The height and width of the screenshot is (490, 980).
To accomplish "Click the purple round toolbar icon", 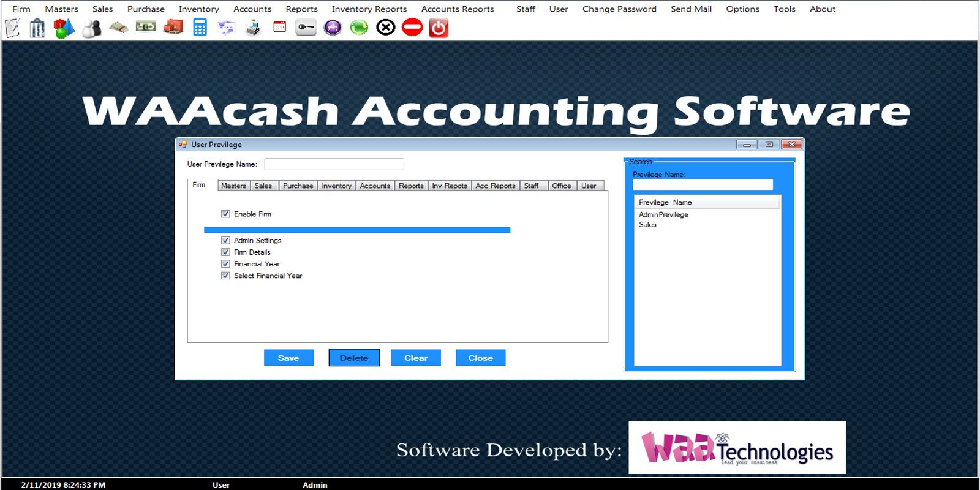I will click(333, 28).
